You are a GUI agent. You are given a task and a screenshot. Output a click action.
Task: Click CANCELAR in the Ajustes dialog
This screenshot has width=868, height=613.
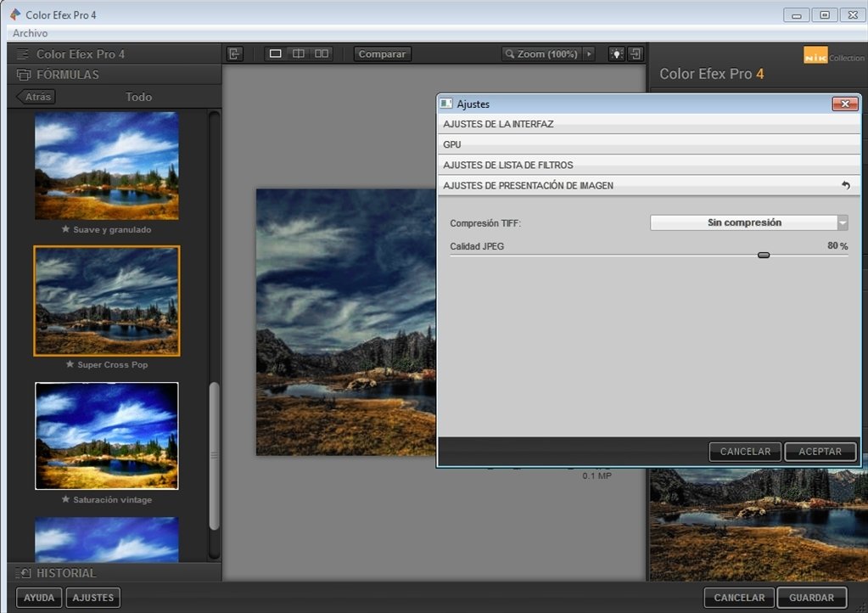745,452
